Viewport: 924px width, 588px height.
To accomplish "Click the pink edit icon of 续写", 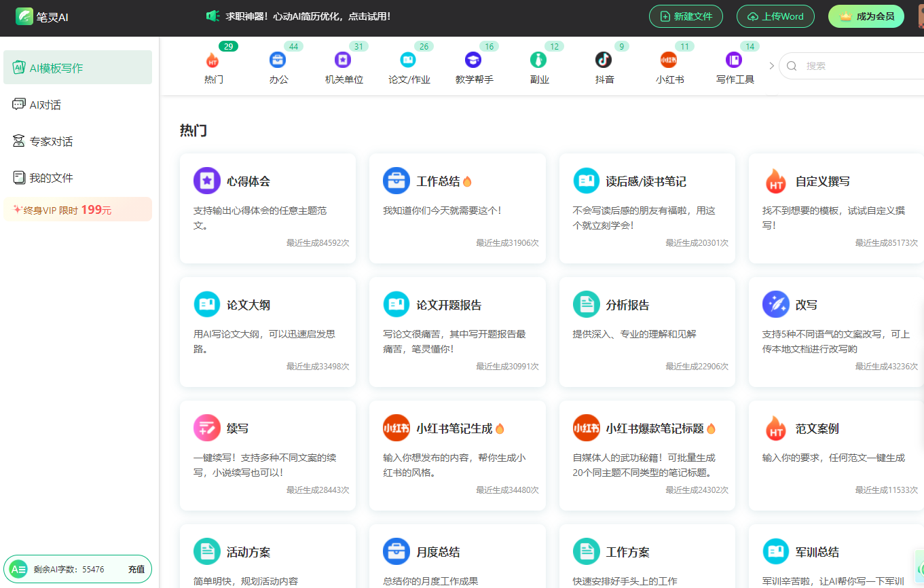I will pyautogui.click(x=206, y=428).
